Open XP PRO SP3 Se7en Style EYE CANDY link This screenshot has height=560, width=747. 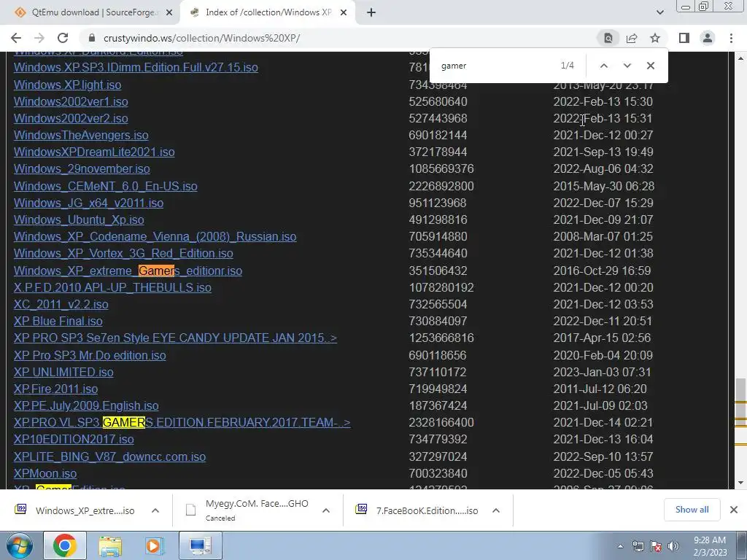pyautogui.click(x=175, y=338)
